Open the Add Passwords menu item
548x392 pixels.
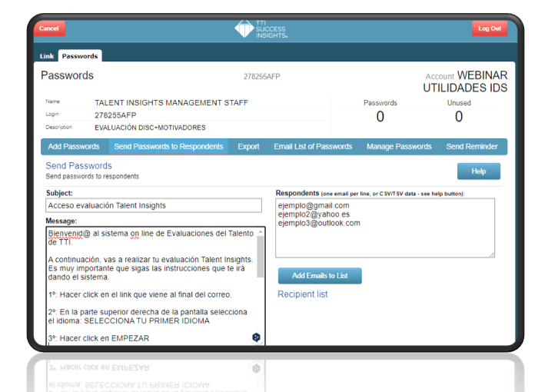pyautogui.click(x=74, y=147)
